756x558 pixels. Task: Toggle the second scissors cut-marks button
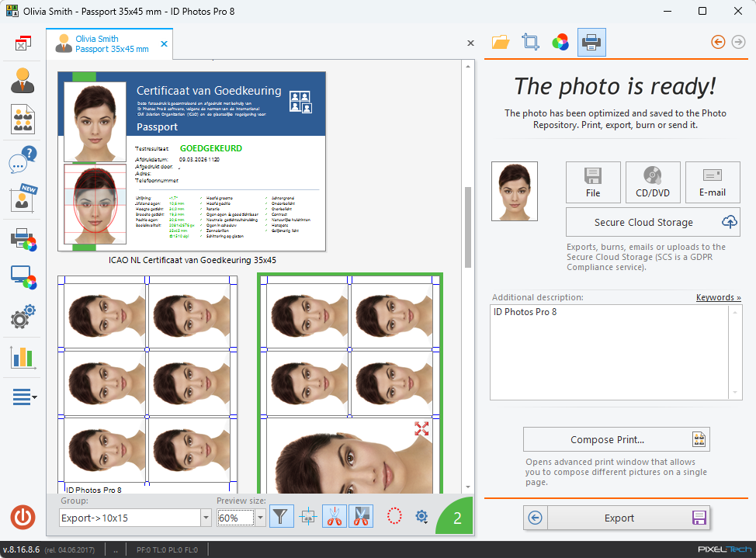pos(361,517)
